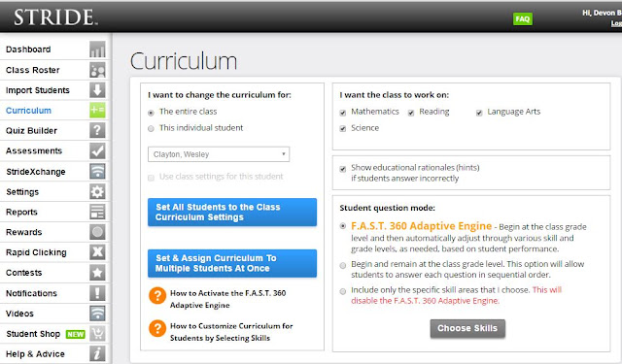622x364 pixels.
Task: Click the Contests star icon
Action: click(x=97, y=273)
